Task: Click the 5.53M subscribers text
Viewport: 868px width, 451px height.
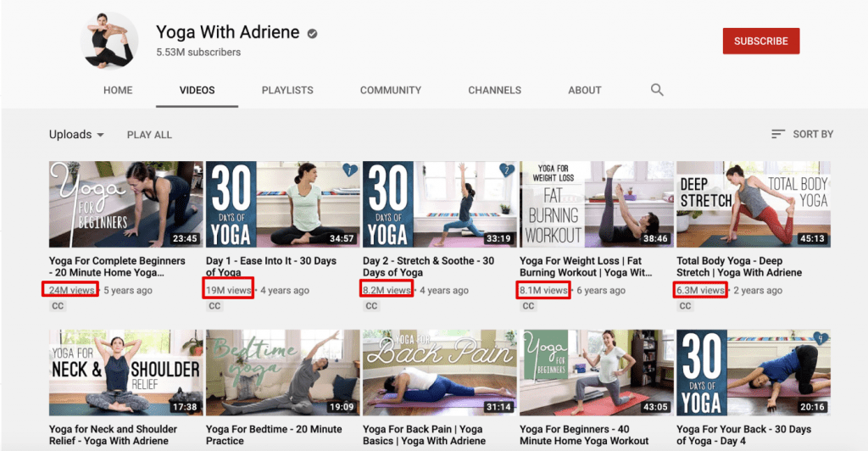Action: click(x=198, y=52)
